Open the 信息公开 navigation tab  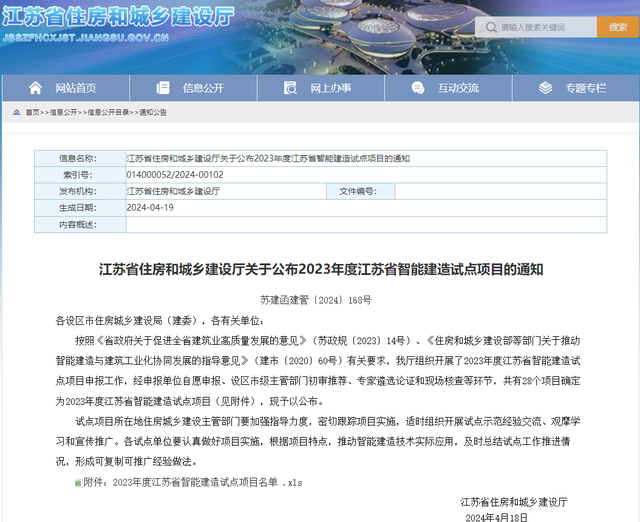(x=202, y=88)
